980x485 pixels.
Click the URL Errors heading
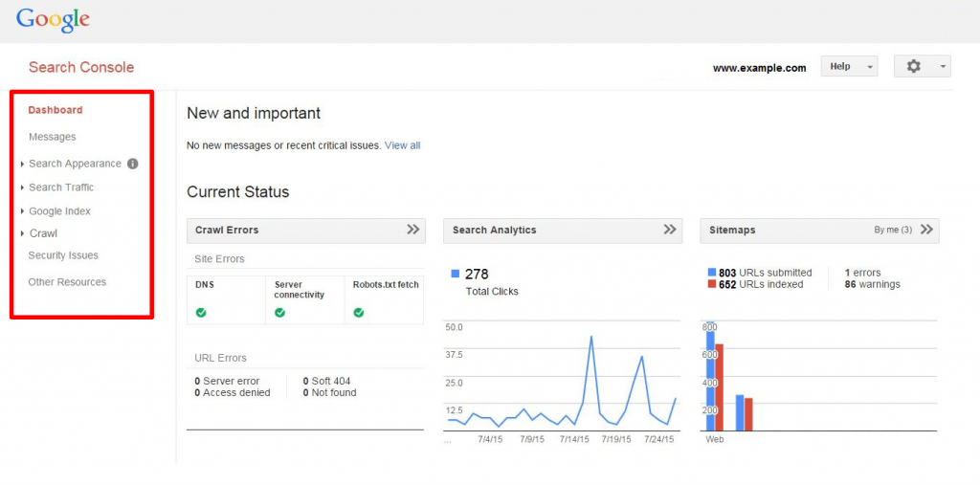point(221,358)
